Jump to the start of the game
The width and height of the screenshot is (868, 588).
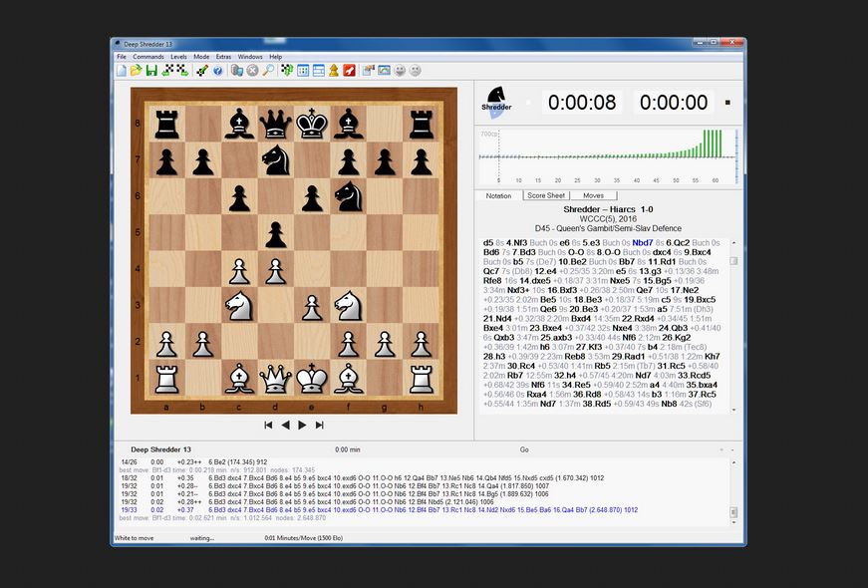pyautogui.click(x=268, y=425)
